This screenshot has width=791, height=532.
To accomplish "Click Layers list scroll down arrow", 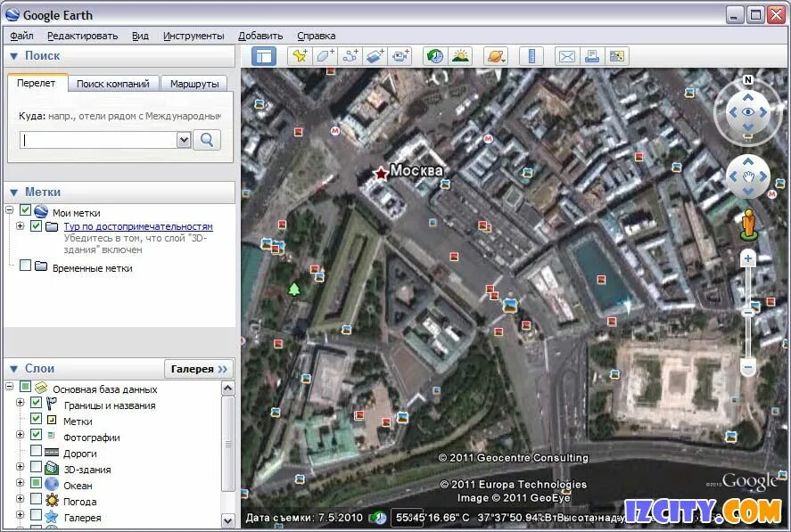I will tap(228, 520).
